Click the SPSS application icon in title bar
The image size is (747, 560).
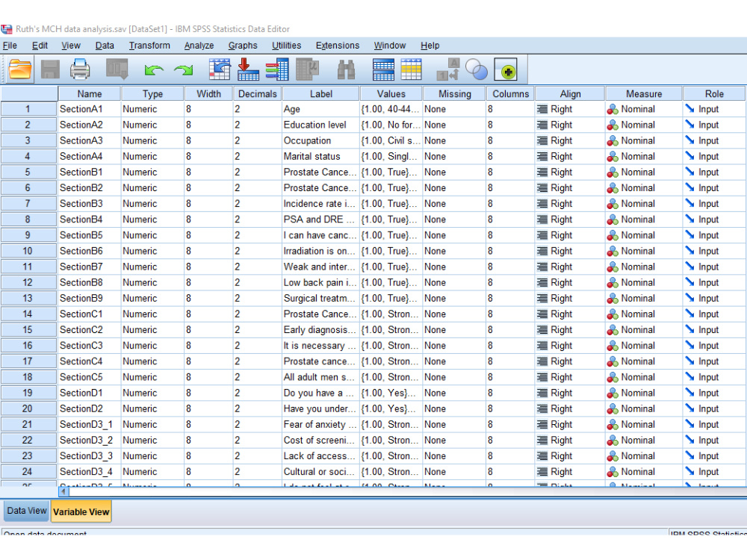point(6,29)
